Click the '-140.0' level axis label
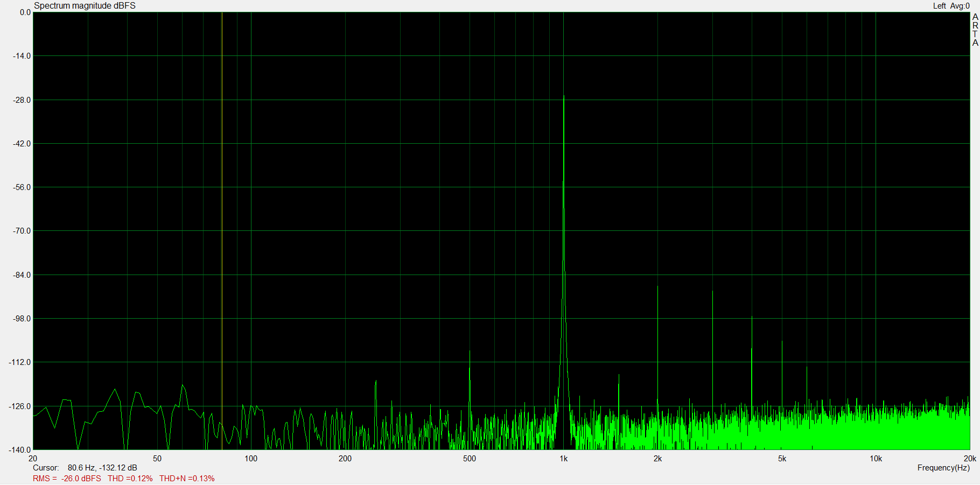The height and width of the screenshot is (485, 980). pyautogui.click(x=20, y=450)
